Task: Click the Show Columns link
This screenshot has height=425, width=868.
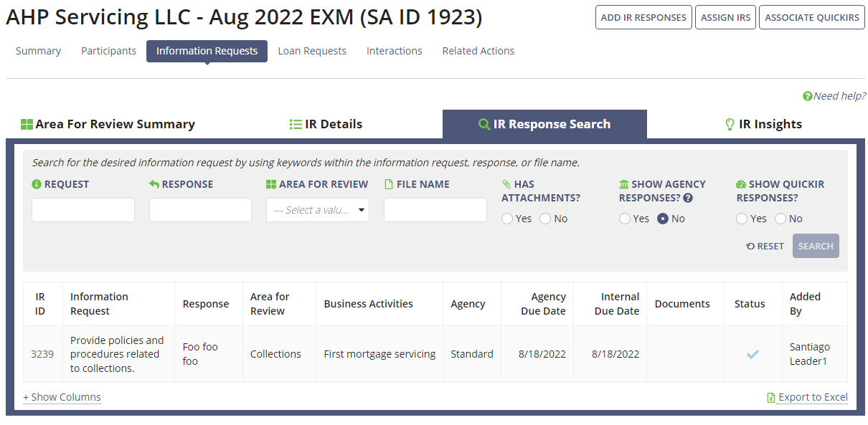Action: (62, 397)
